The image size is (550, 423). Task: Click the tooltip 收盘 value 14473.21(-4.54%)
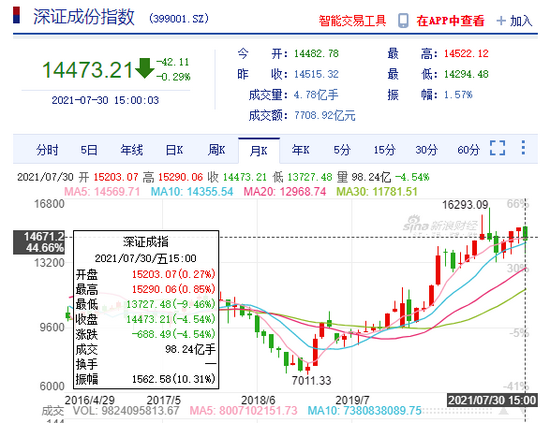click(170, 319)
